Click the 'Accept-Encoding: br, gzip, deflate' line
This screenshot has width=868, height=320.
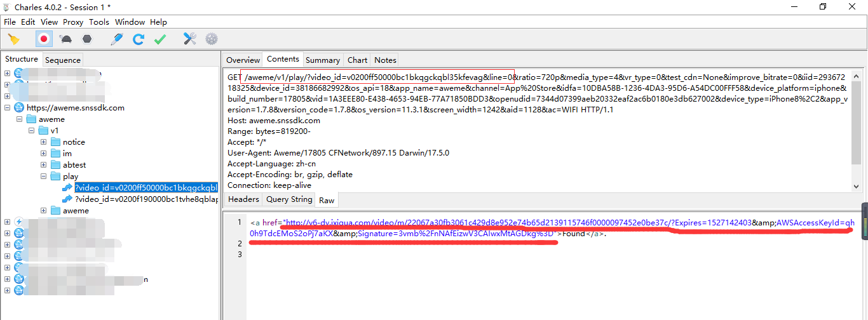pos(290,174)
